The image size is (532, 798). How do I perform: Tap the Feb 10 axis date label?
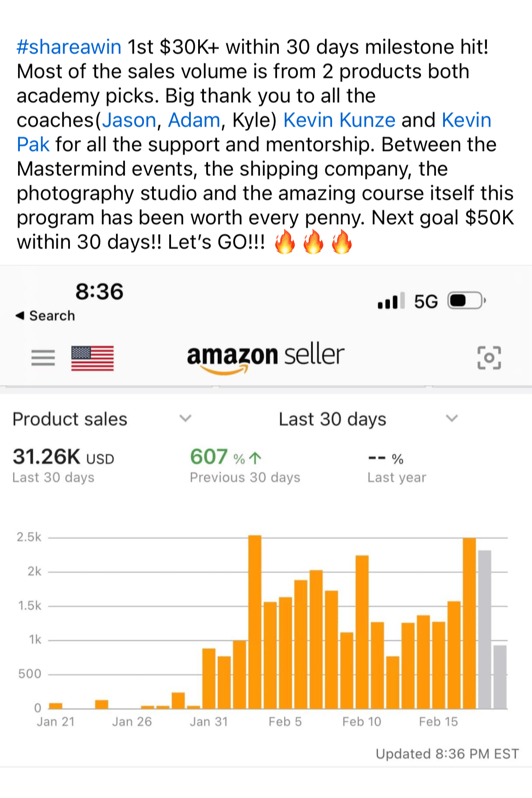361,722
